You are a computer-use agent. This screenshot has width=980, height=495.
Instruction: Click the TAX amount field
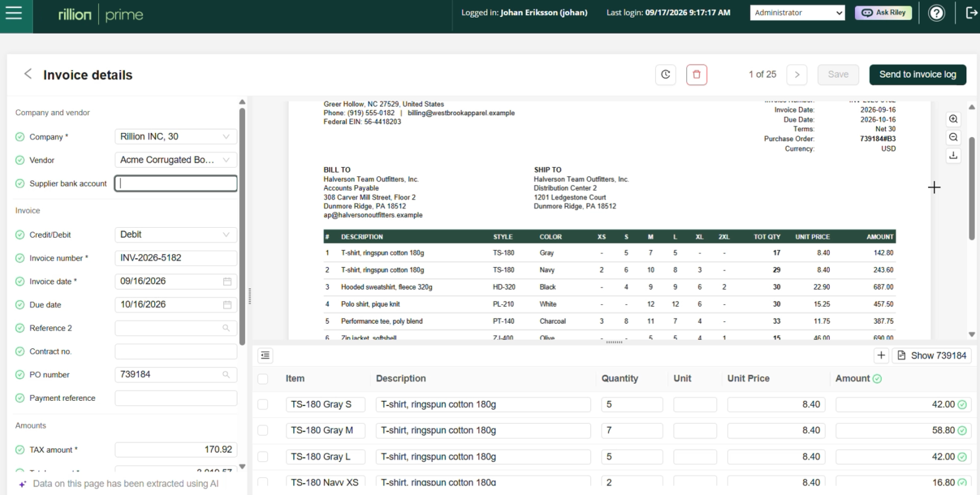tap(176, 450)
